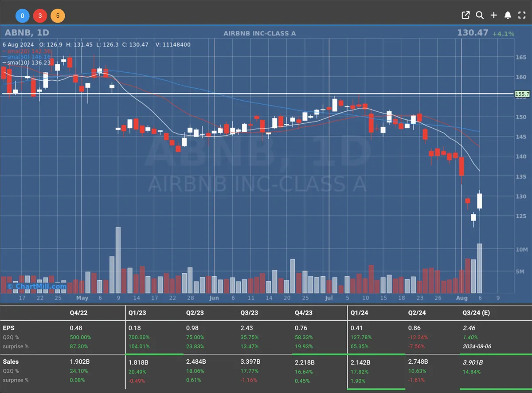532x393 pixels.
Task: Click the white horizontal 155.7 level line
Action: (x=257, y=94)
